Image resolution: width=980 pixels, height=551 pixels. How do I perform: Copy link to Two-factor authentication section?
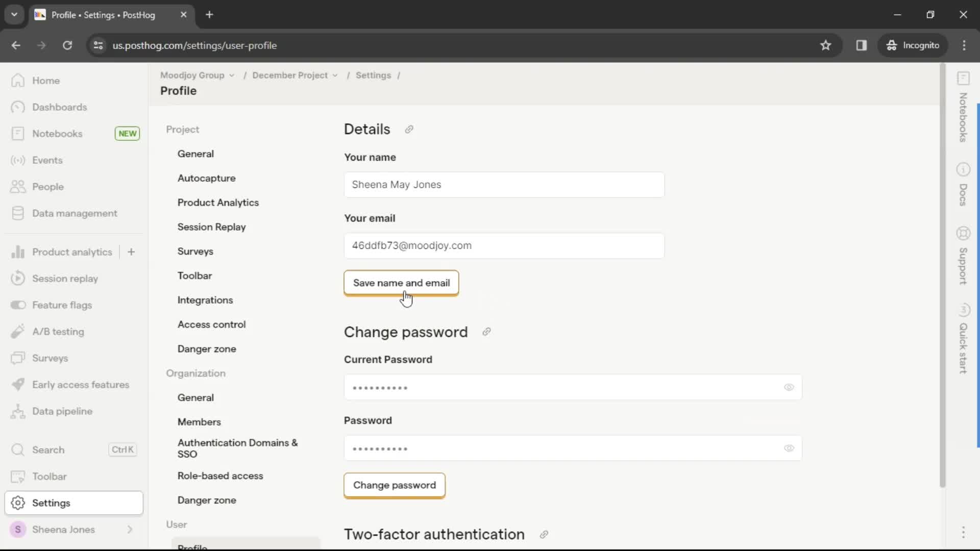(x=544, y=535)
